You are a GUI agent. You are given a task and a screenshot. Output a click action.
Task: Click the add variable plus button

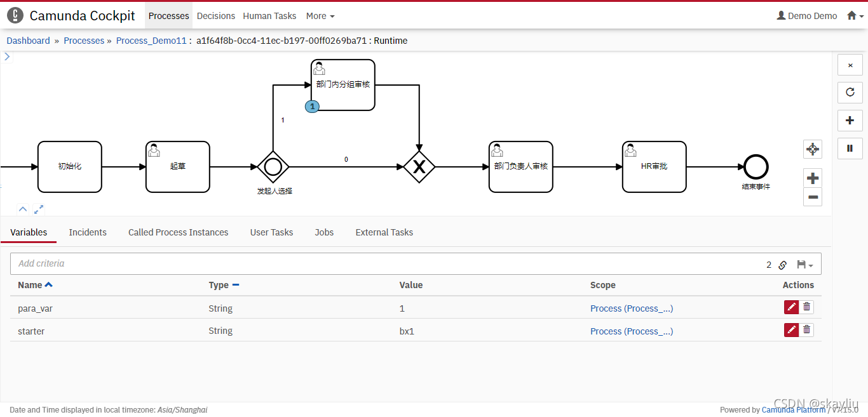point(850,120)
